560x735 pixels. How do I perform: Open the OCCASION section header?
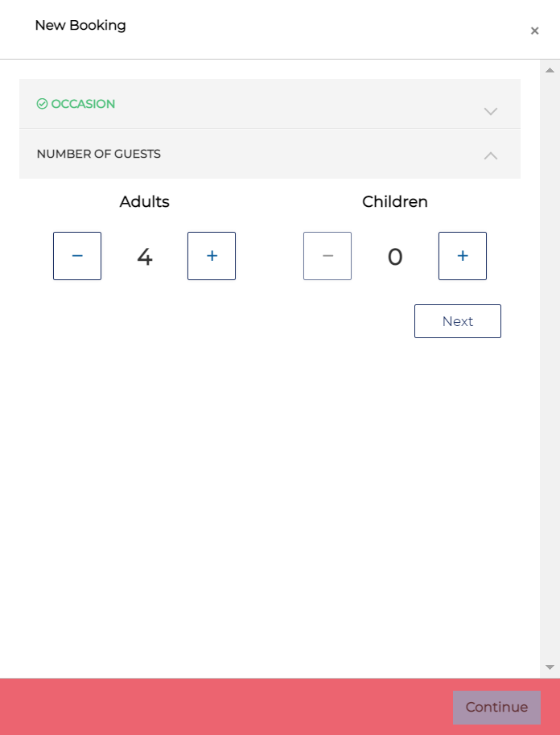(270, 104)
